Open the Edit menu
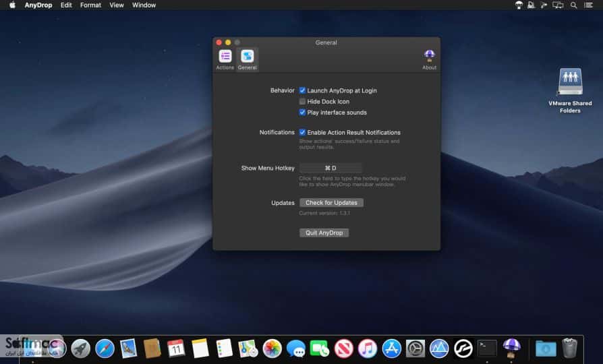This screenshot has width=603, height=364. 66,5
